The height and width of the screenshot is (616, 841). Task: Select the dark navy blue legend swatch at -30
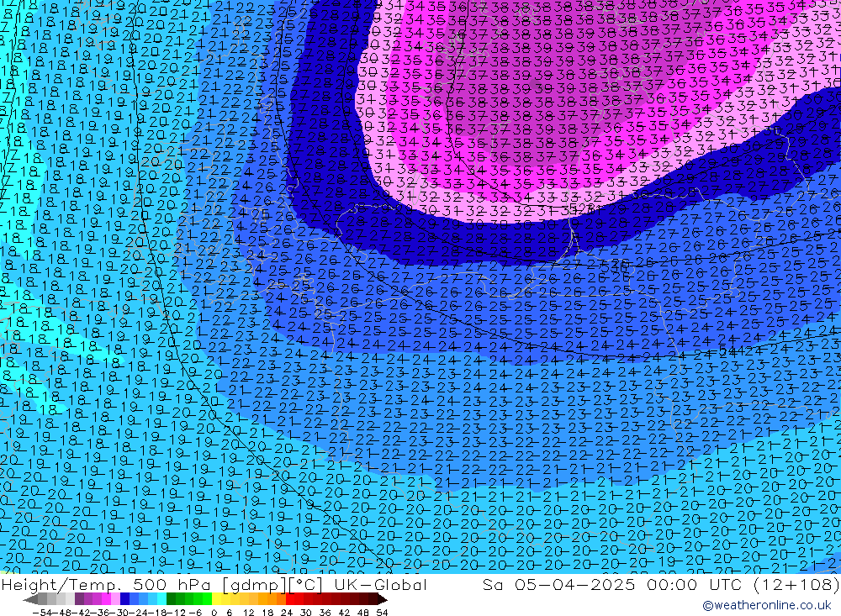tap(124, 599)
